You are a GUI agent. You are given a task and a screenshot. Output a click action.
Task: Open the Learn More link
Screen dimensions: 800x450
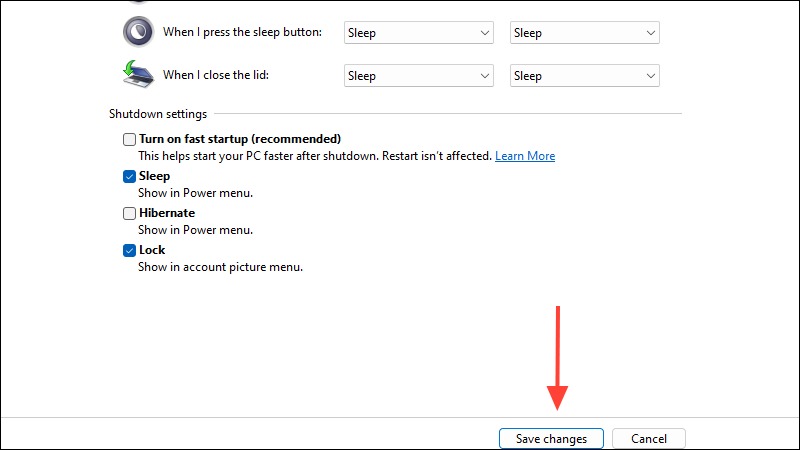[525, 156]
